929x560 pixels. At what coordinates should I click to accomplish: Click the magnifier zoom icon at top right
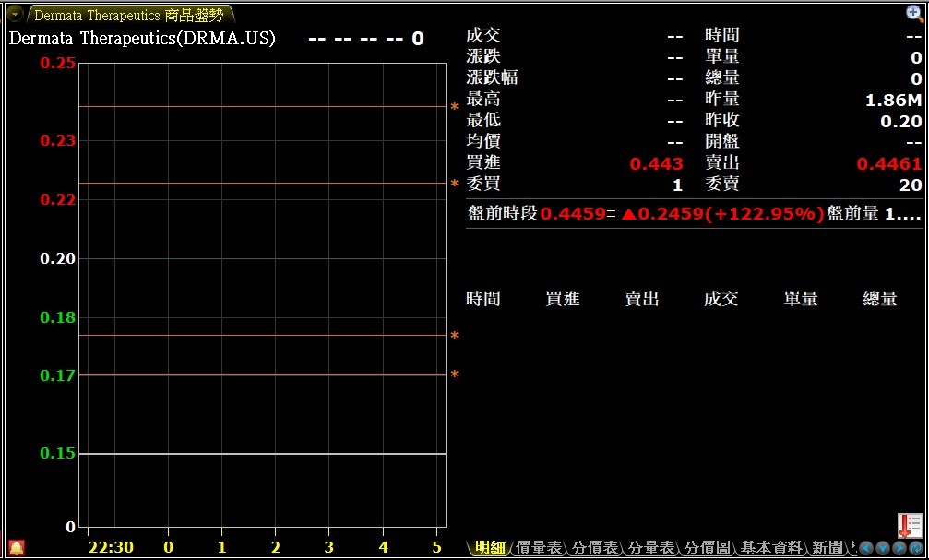coord(915,13)
